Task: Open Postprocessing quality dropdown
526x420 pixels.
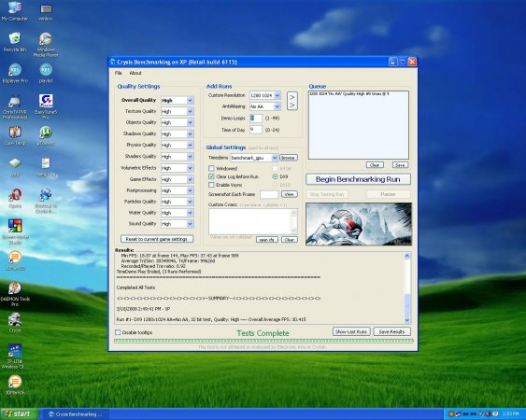Action: pyautogui.click(x=191, y=190)
